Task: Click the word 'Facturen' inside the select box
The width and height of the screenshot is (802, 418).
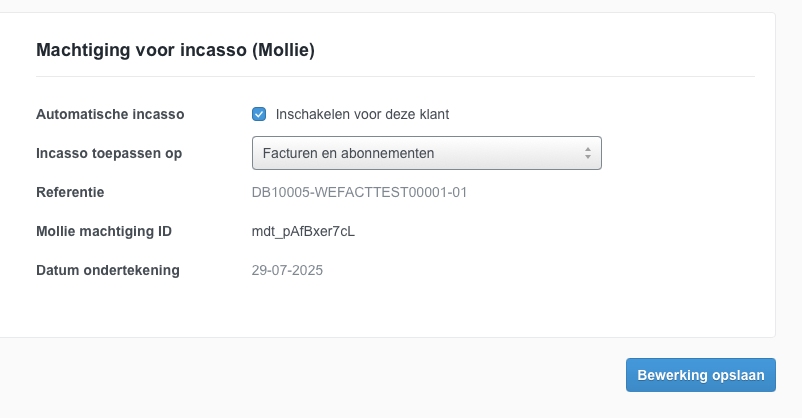Action: (289, 153)
